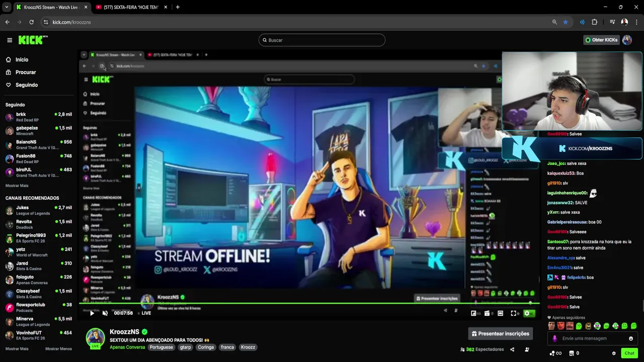Click the Coringa tag
The height and width of the screenshot is (362, 644).
pos(206,347)
